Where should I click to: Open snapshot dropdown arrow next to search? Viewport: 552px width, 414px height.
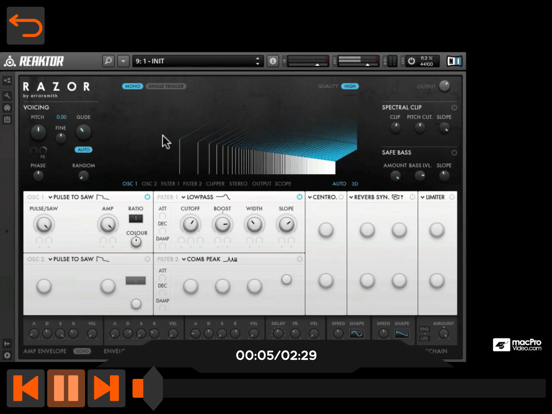(x=123, y=61)
